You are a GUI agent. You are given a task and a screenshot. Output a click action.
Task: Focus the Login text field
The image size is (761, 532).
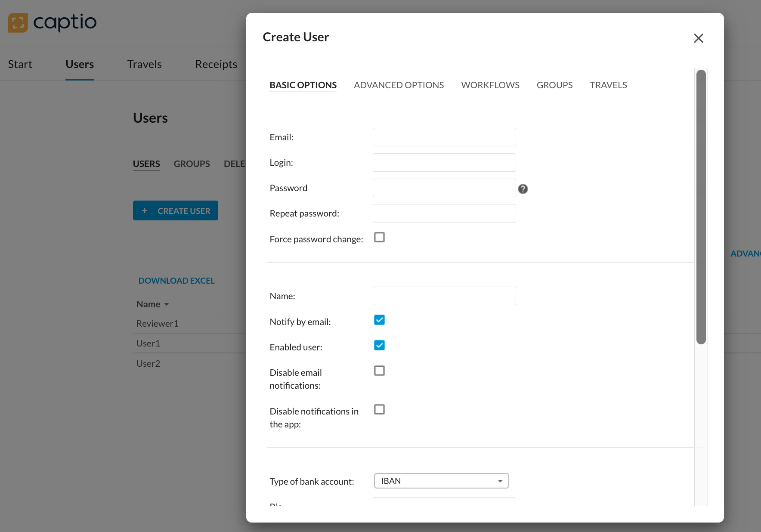pyautogui.click(x=444, y=163)
